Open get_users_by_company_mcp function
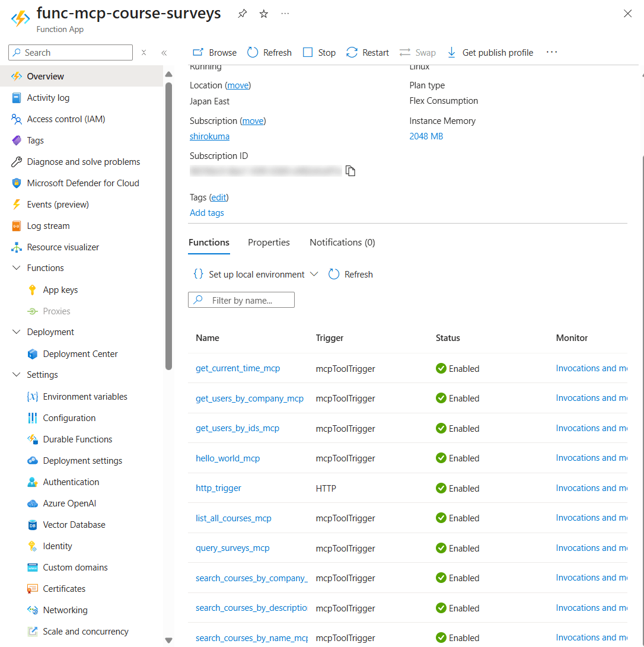 (250, 399)
